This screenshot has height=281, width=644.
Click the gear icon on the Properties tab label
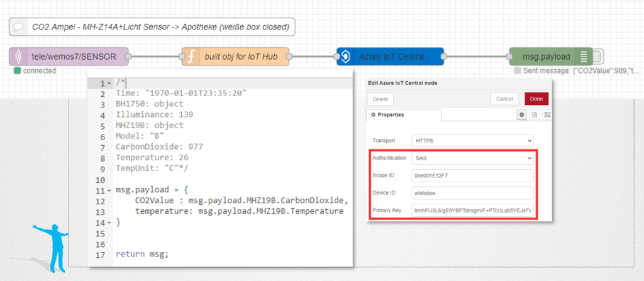(x=374, y=115)
